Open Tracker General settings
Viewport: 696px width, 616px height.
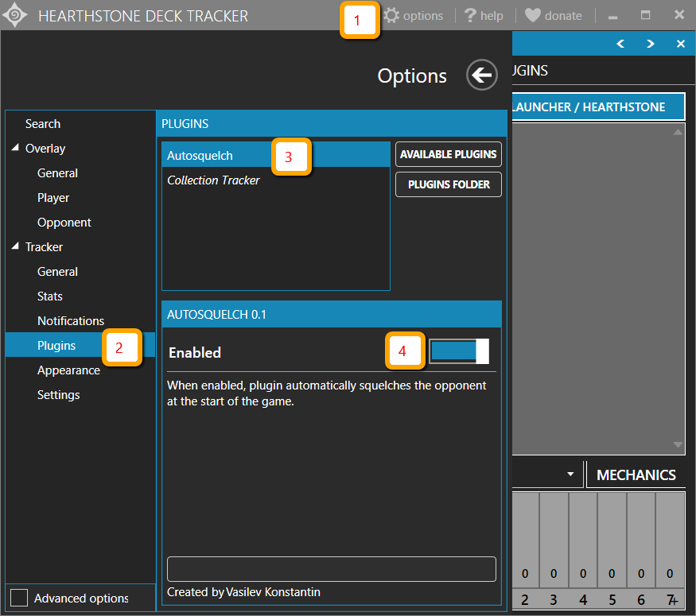[x=58, y=271]
